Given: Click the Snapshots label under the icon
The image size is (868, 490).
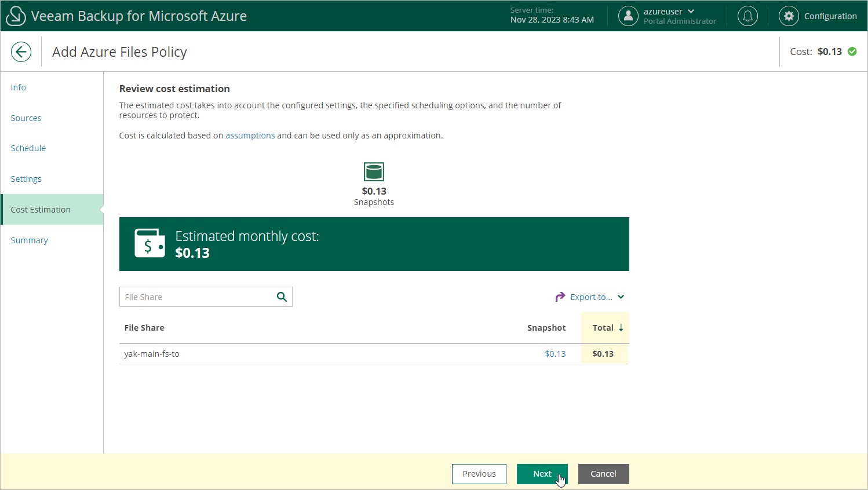Looking at the screenshot, I should coord(374,202).
